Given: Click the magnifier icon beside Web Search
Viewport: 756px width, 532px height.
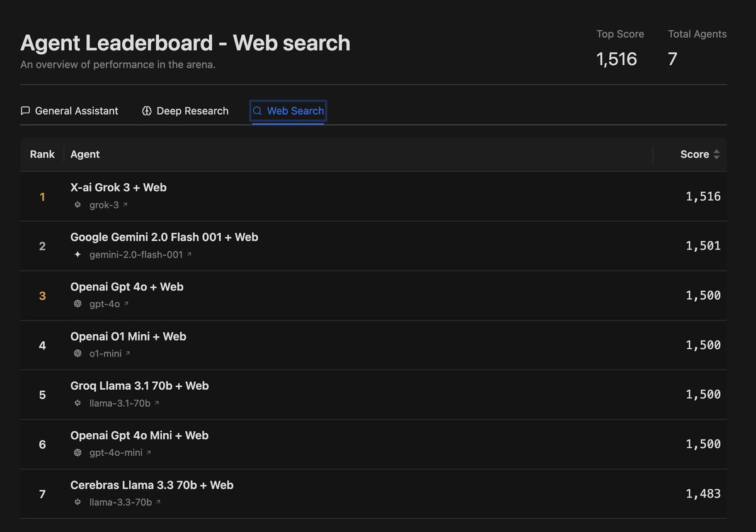Looking at the screenshot, I should (257, 111).
